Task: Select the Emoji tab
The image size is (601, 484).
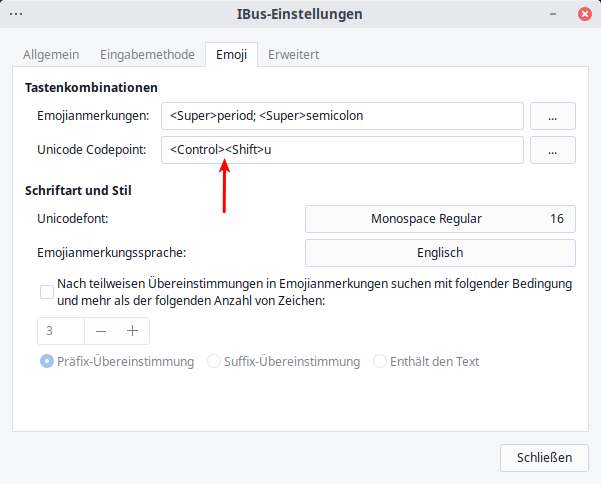Action: pos(232,55)
